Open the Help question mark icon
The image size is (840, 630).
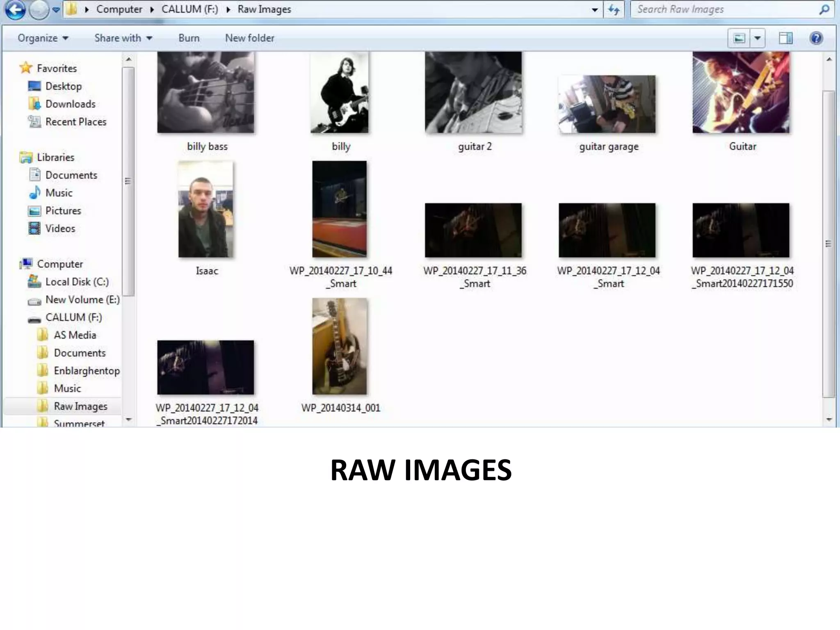coord(816,38)
